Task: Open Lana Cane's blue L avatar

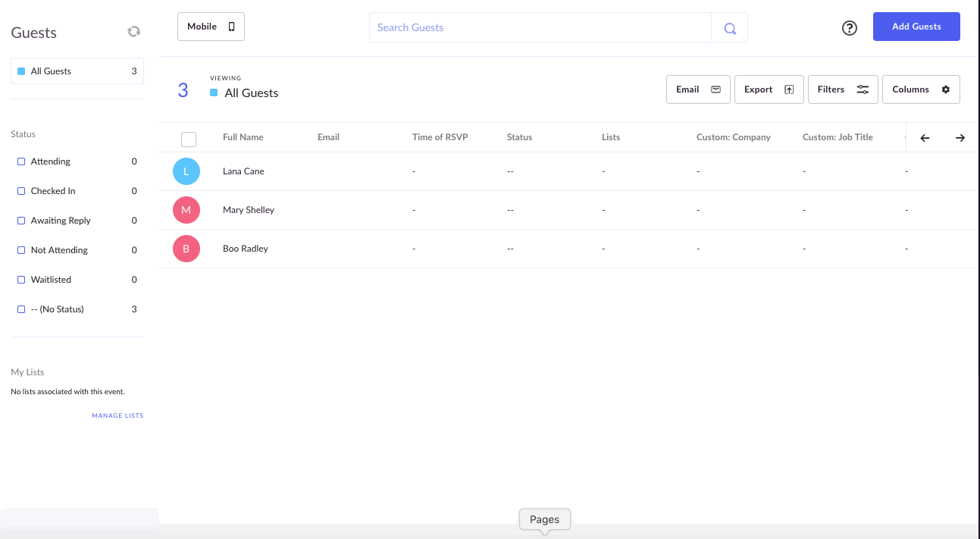Action: (x=186, y=171)
